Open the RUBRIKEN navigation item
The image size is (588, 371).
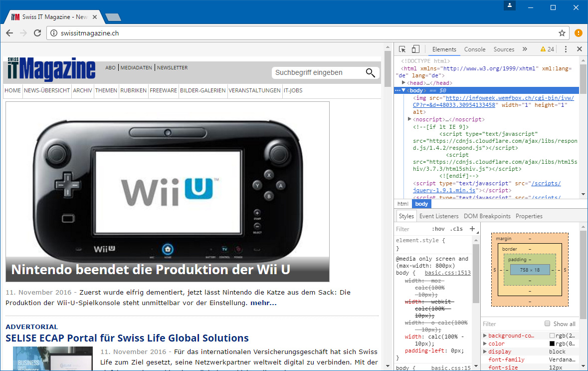tap(134, 90)
